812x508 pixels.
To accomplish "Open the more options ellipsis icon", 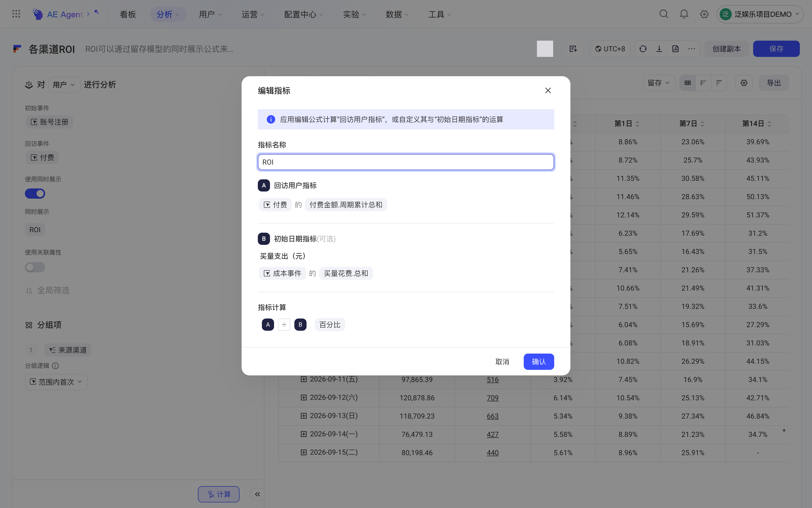I will pyautogui.click(x=691, y=49).
